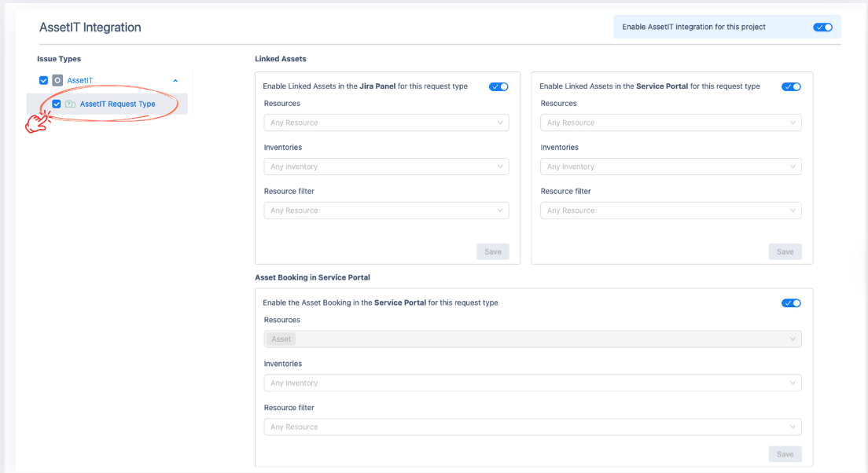The height and width of the screenshot is (473, 868).
Task: Turn off Asset Booking in Service Portal
Action: pos(791,303)
